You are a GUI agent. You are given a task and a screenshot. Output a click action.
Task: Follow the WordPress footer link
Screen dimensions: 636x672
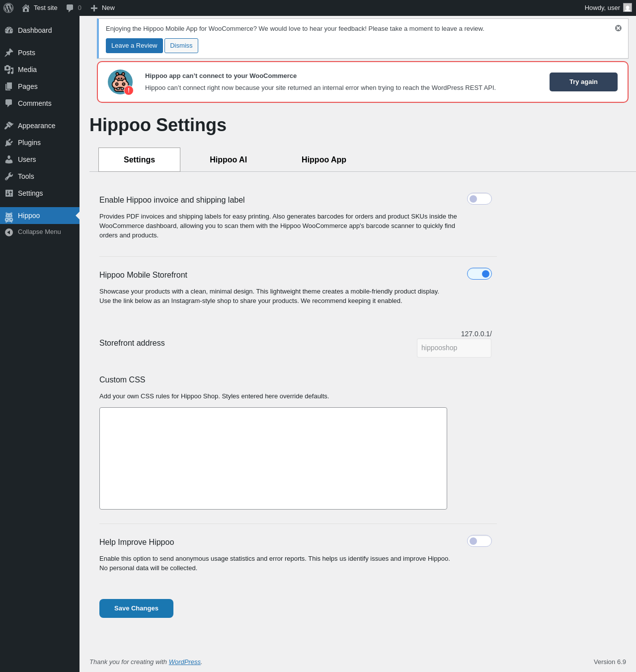point(185,662)
